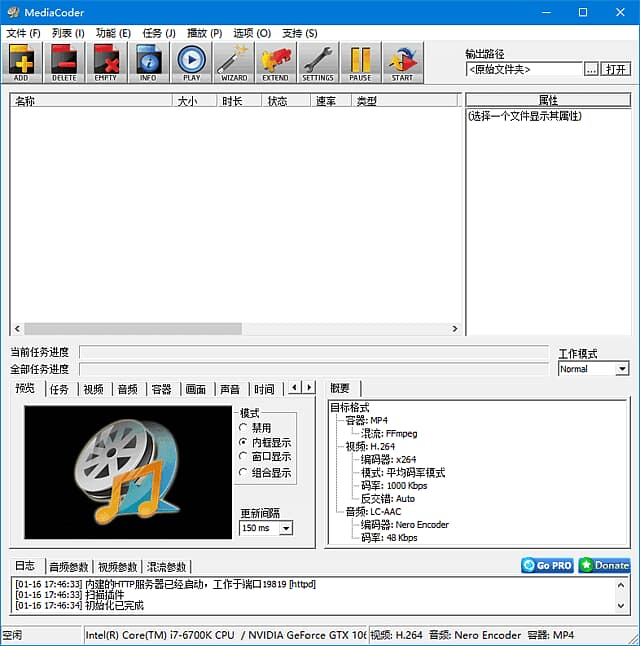Viewport: 640px width, 646px height.
Task: Open the 功能 (E) menu
Action: click(x=112, y=33)
